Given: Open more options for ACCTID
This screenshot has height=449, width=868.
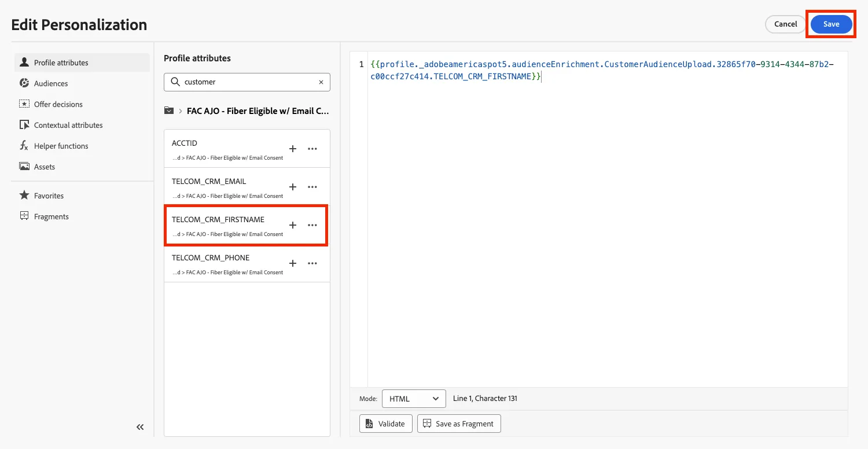Looking at the screenshot, I should click(312, 149).
